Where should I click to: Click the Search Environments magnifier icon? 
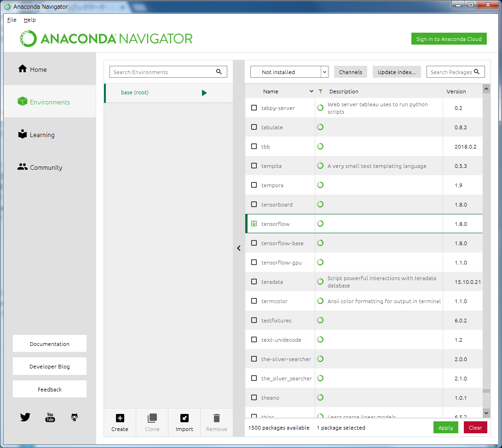tap(219, 72)
